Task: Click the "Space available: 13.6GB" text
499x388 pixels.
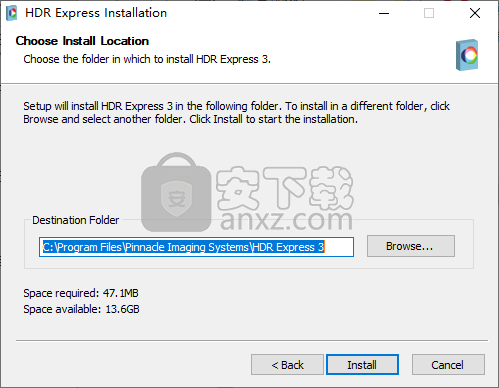Action: (81, 309)
